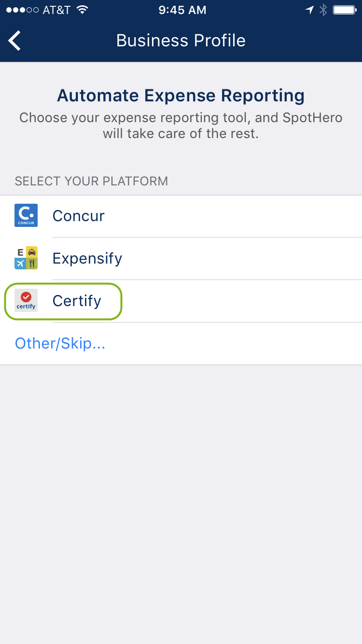This screenshot has width=362, height=644.
Task: Tap the battery indicator icon
Action: click(345, 10)
